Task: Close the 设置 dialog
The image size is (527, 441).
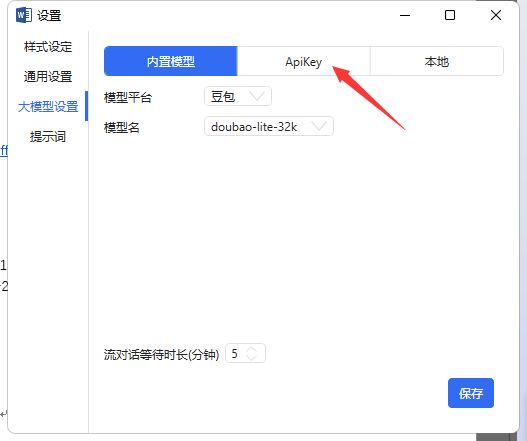Action: [496, 15]
